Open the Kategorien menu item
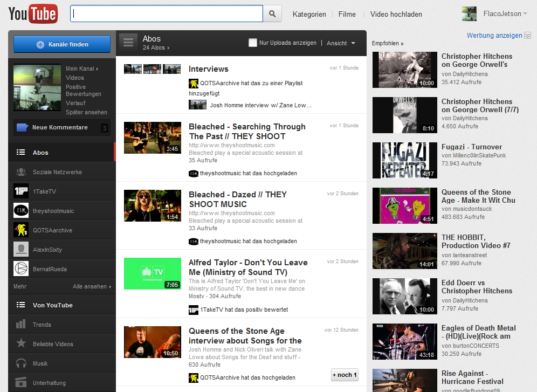Screen dimensions: 537x392 (x=309, y=15)
